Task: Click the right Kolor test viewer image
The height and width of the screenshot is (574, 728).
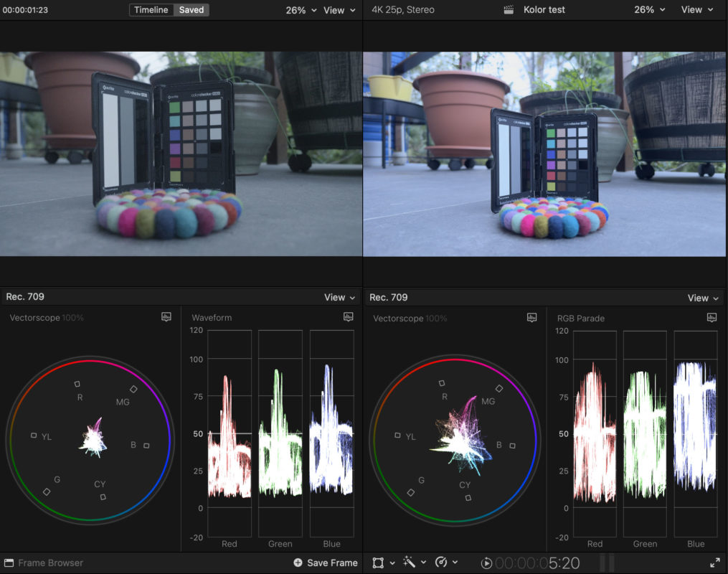Action: click(x=544, y=154)
